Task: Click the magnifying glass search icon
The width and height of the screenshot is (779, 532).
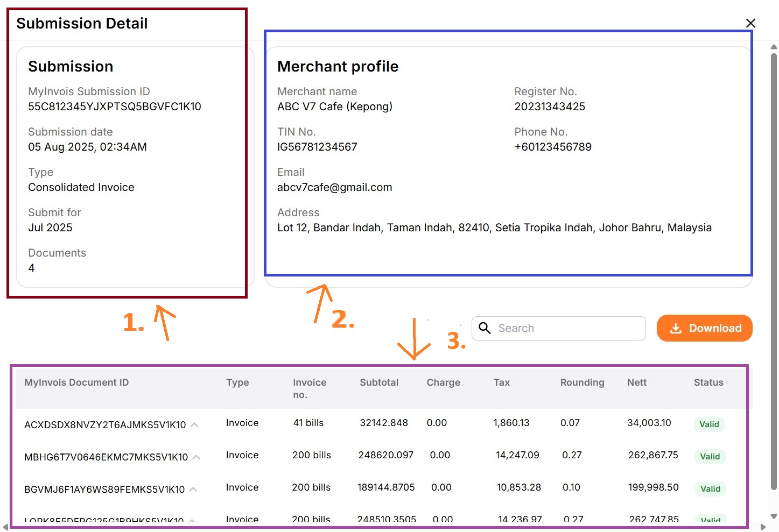Action: pos(485,328)
